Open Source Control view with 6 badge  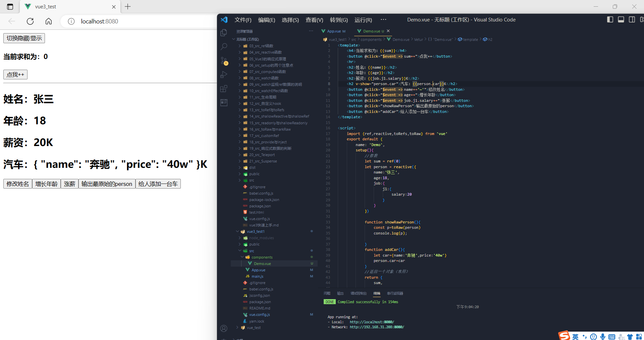(x=224, y=61)
